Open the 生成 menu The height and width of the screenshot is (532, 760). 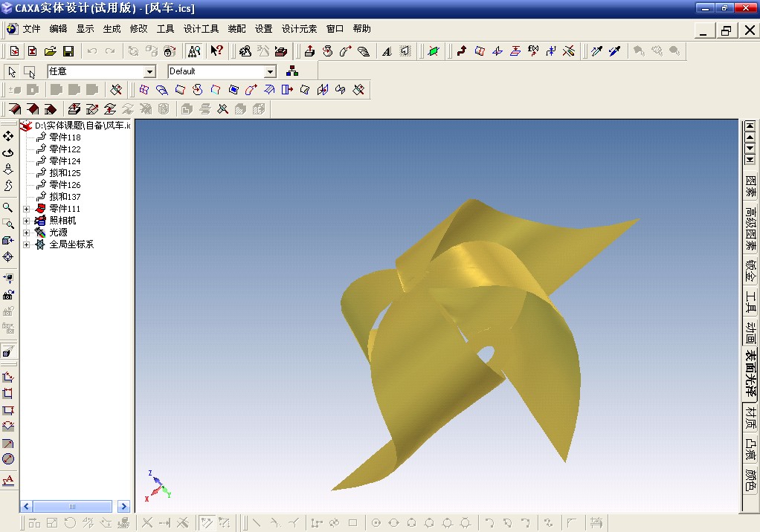pyautogui.click(x=112, y=28)
